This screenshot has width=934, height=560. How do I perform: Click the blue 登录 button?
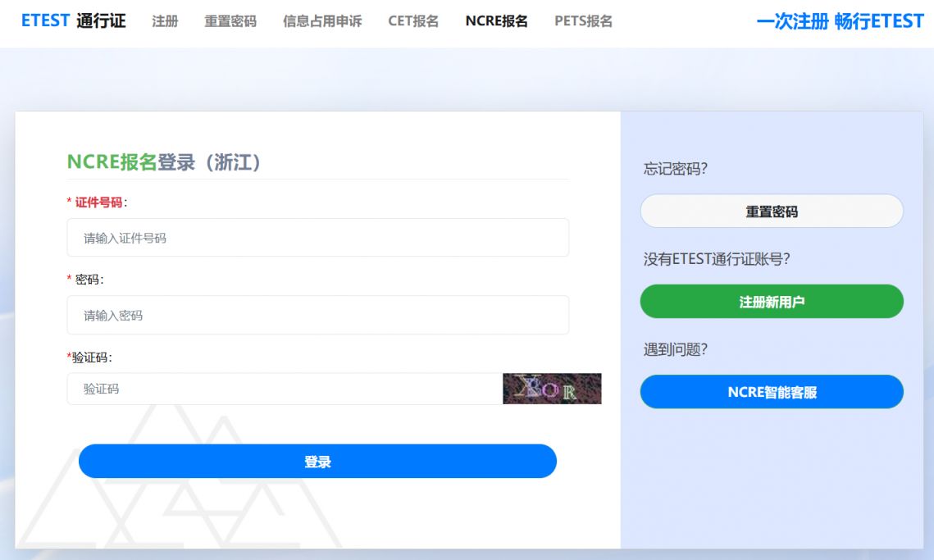coord(317,461)
